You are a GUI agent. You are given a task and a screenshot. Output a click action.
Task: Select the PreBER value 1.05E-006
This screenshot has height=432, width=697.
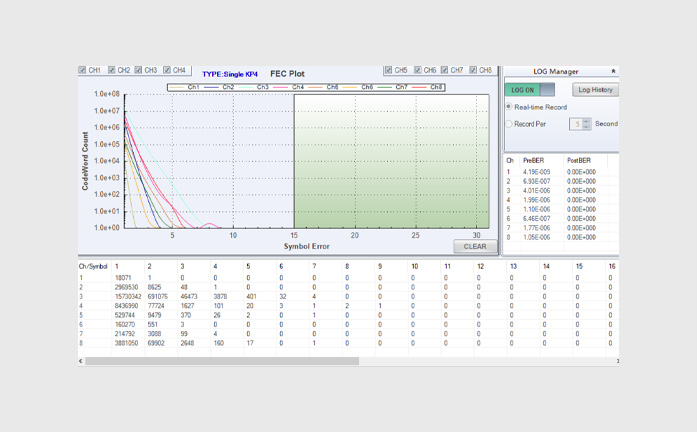pyautogui.click(x=537, y=237)
